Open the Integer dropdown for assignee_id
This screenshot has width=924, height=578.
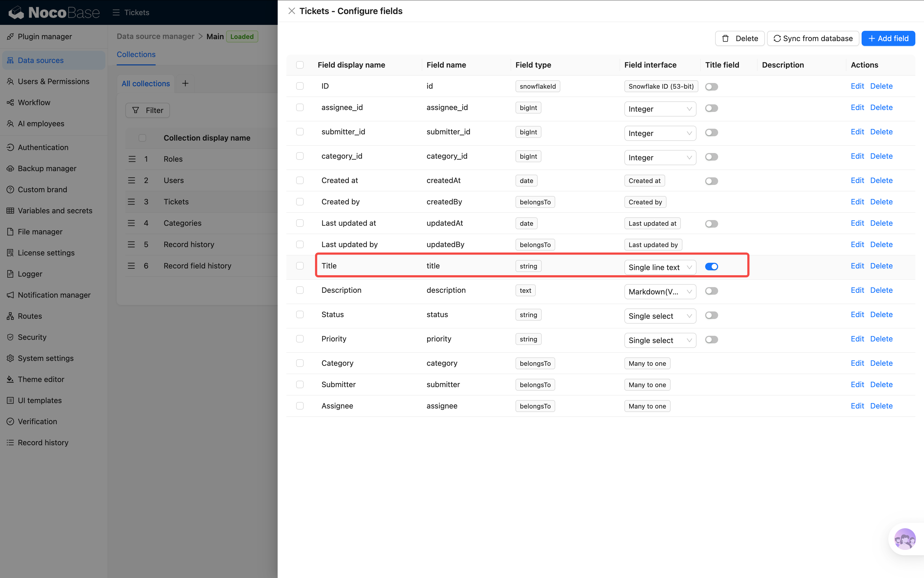click(x=660, y=109)
